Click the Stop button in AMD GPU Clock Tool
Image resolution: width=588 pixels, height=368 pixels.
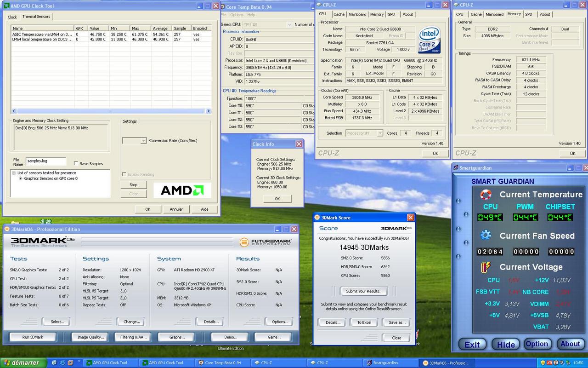click(x=133, y=184)
